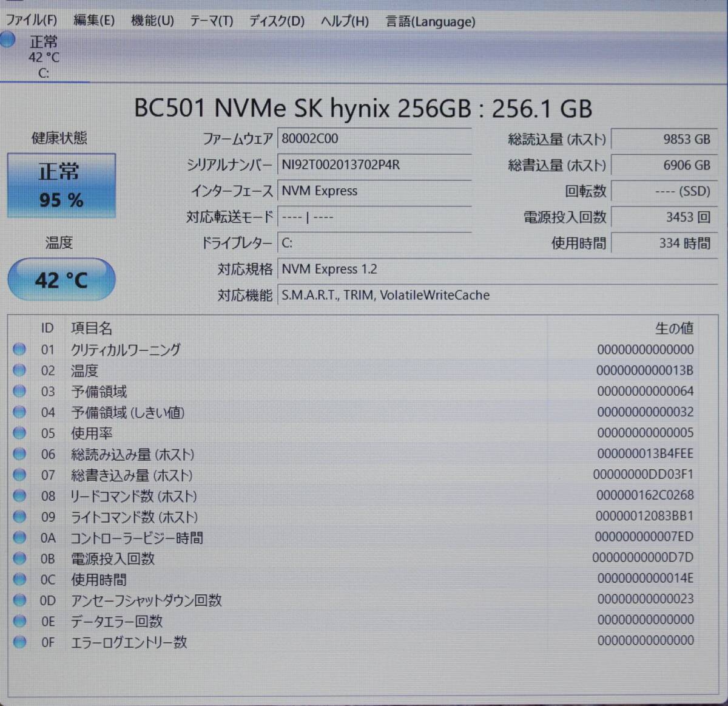The height and width of the screenshot is (706, 728).
Task: Select the エラーログエントリー数 attribute name
Action: [129, 642]
